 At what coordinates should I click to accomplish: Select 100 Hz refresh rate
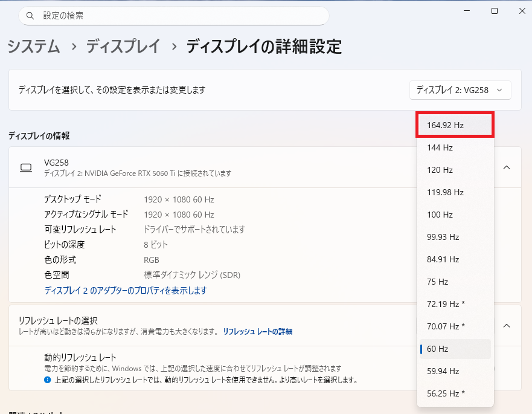click(455, 214)
